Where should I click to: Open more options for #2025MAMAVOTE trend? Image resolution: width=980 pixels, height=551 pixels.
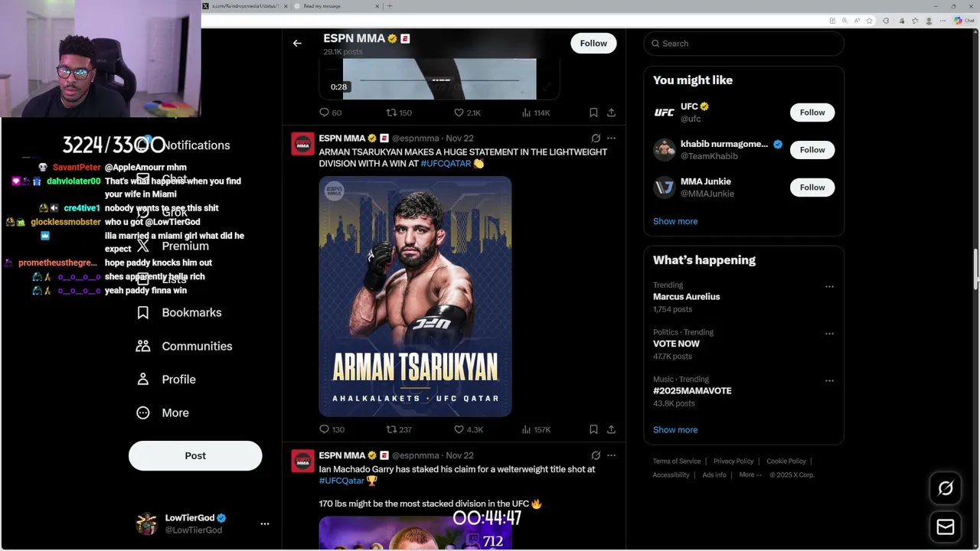tap(829, 380)
